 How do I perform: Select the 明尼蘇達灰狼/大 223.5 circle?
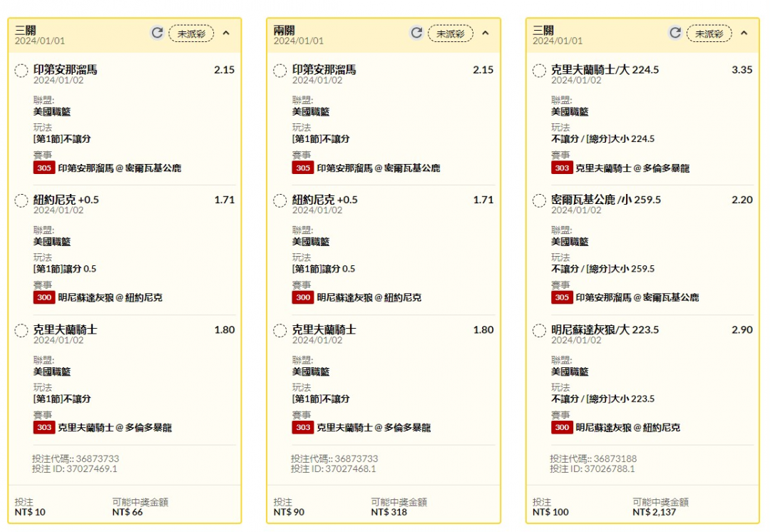tap(539, 331)
